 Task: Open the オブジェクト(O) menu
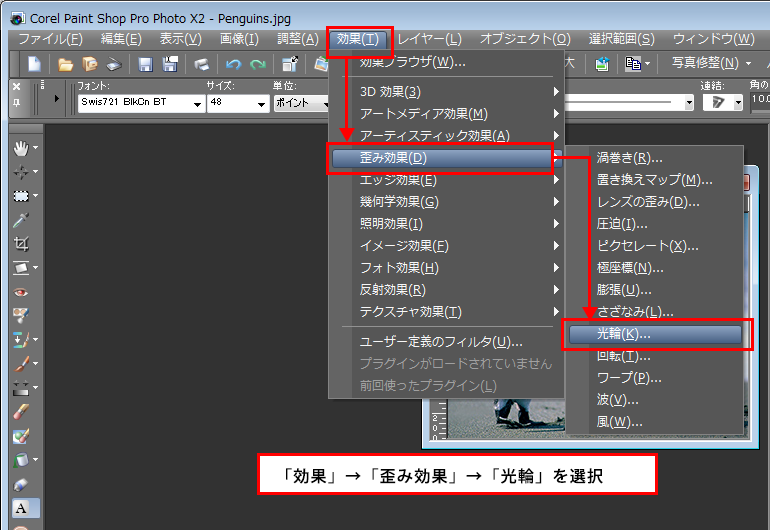tap(525, 39)
